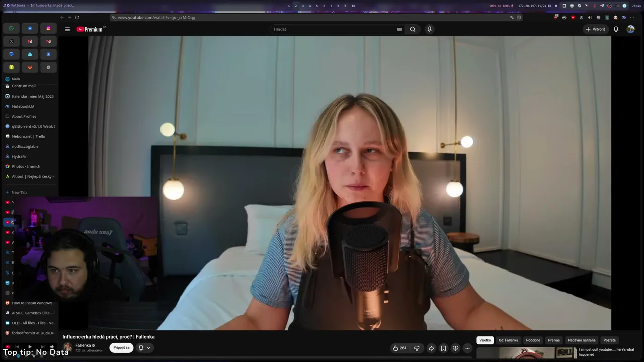Click the Pripojiť sa join button

tap(121, 348)
